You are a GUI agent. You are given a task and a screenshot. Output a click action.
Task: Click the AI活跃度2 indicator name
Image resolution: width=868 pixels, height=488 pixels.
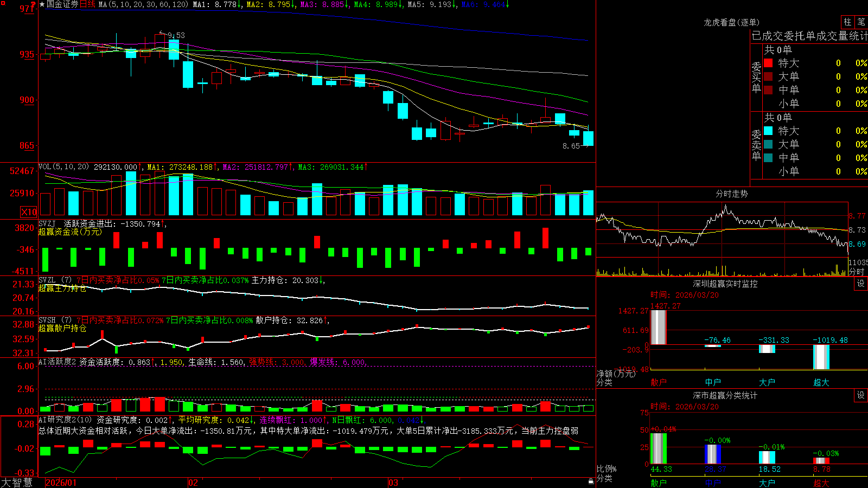[57, 362]
